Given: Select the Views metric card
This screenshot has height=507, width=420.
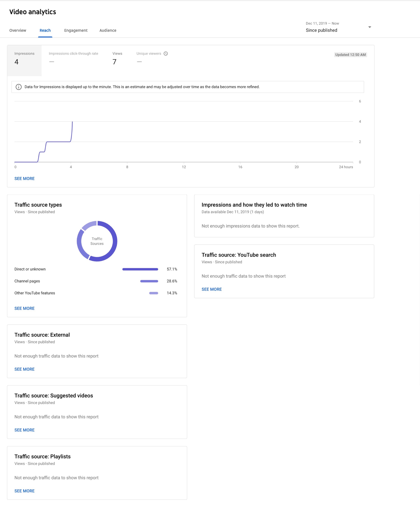Looking at the screenshot, I should pos(117,59).
